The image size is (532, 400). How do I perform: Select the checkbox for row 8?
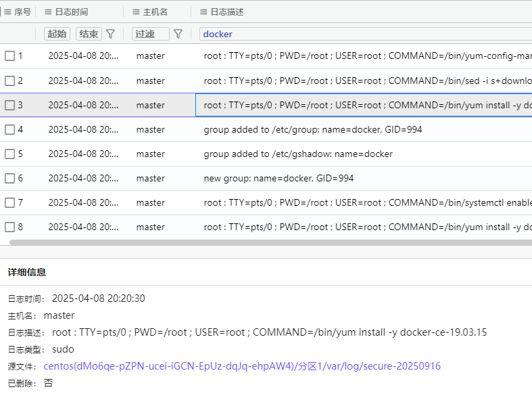coord(9,227)
